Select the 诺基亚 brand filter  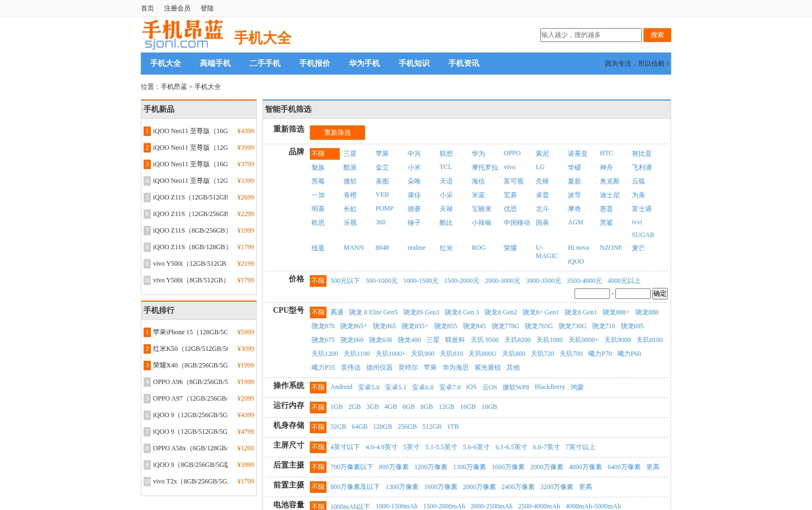pos(578,154)
